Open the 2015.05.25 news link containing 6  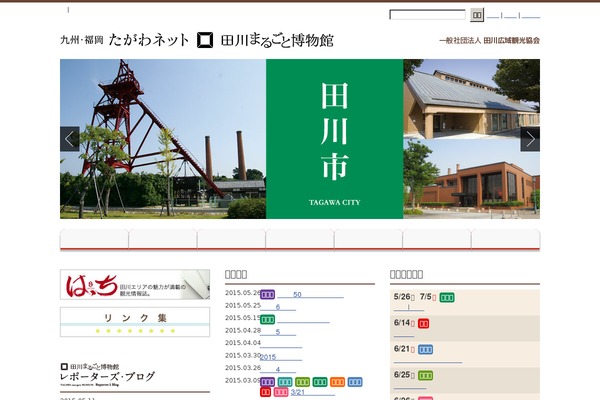(x=278, y=307)
